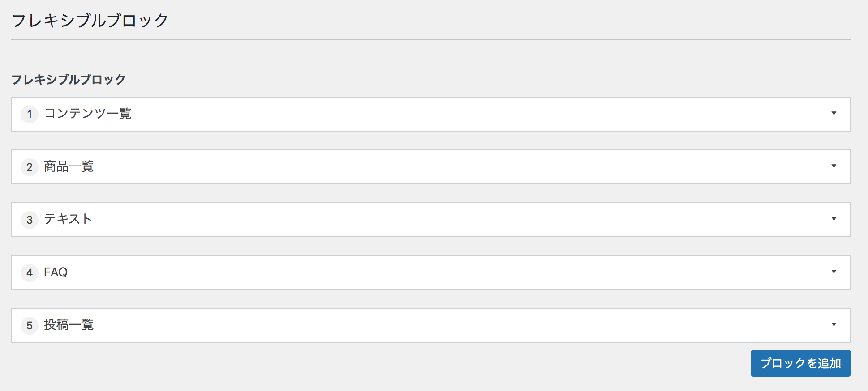Open the FAQ block using its arrow

(x=834, y=272)
